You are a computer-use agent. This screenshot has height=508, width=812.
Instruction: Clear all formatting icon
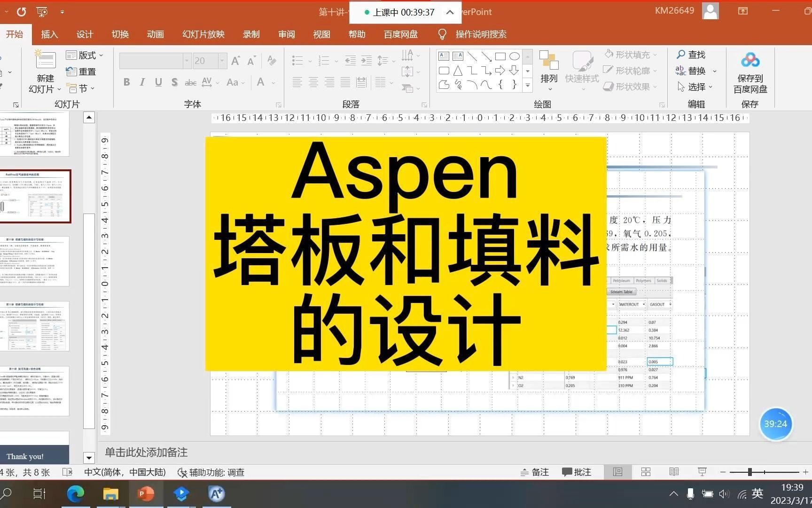point(272,60)
